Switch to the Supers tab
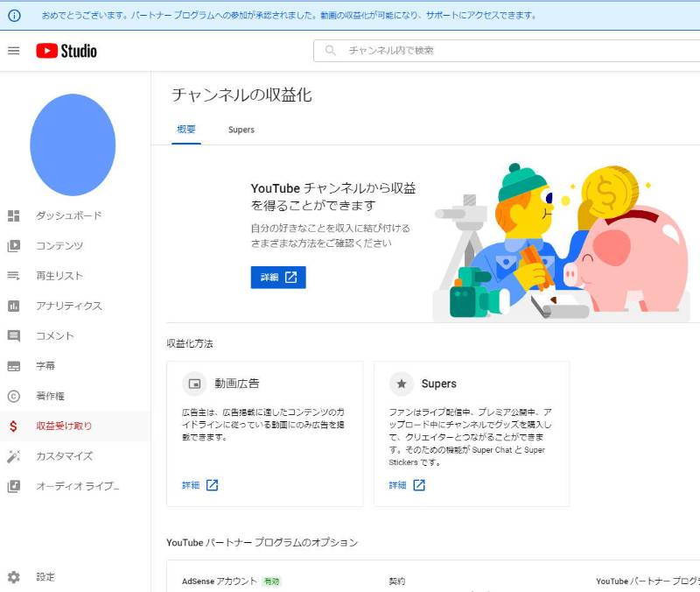The width and height of the screenshot is (700, 592). point(241,130)
